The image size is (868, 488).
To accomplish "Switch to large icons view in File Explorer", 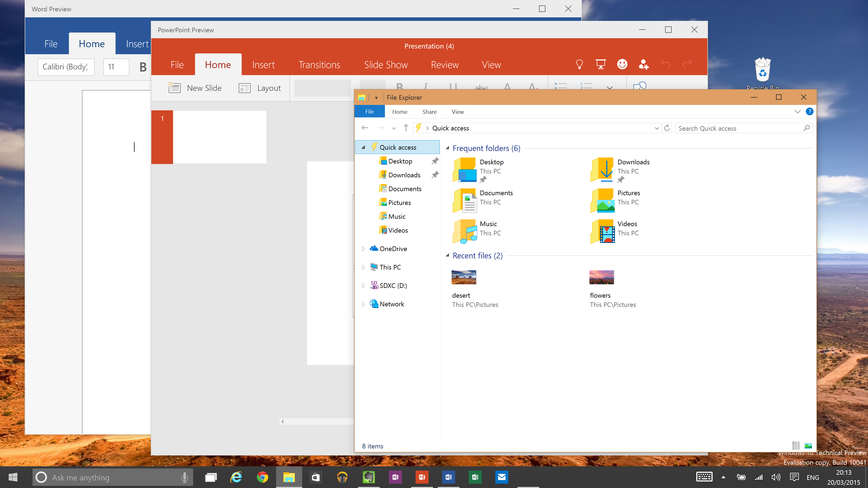I will [808, 445].
